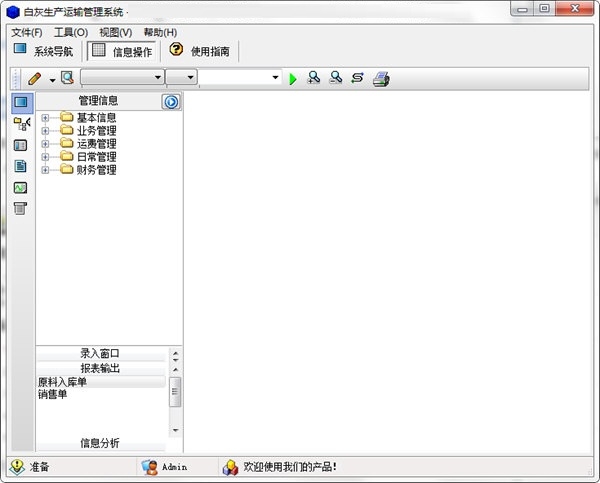
Task: Click the 欢迎使用我们的产品! status message
Action: [x=290, y=467]
